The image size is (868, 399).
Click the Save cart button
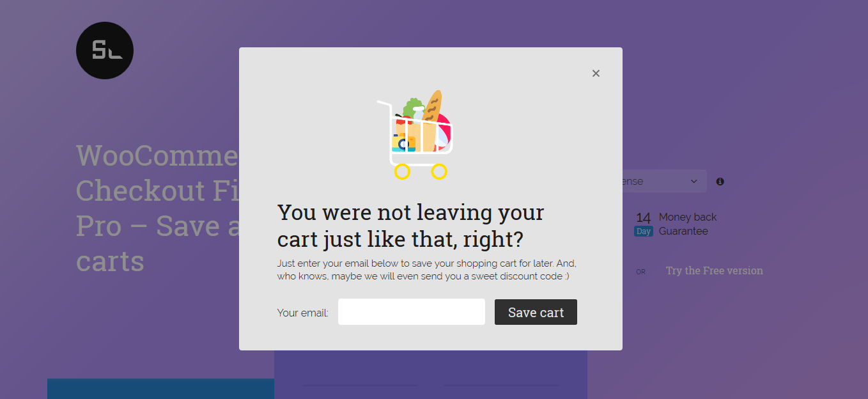point(536,312)
